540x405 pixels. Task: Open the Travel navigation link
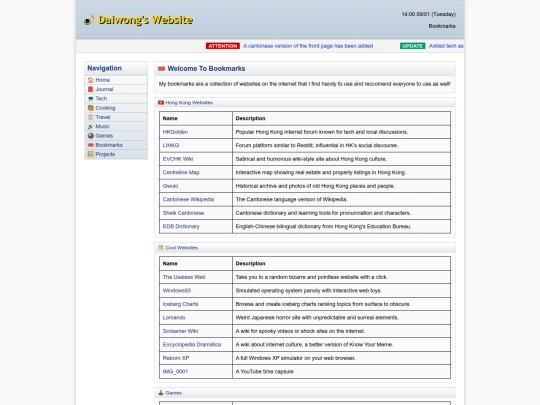103,117
